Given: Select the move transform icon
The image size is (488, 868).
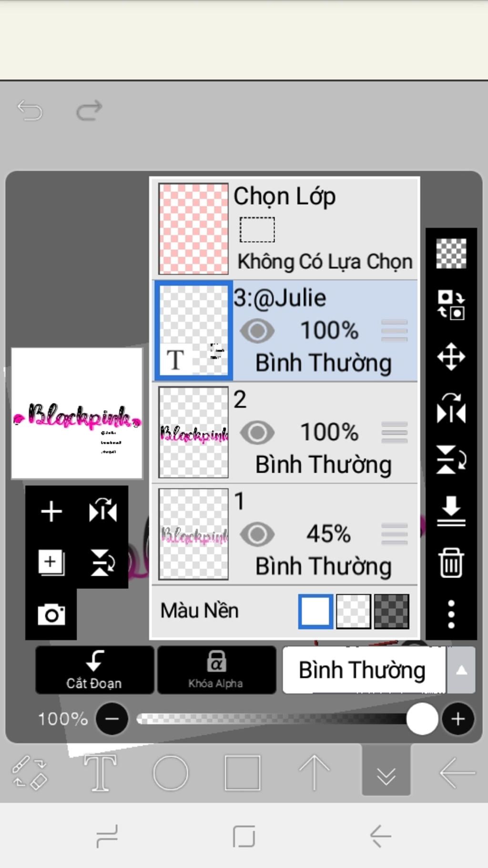Looking at the screenshot, I should point(451,357).
